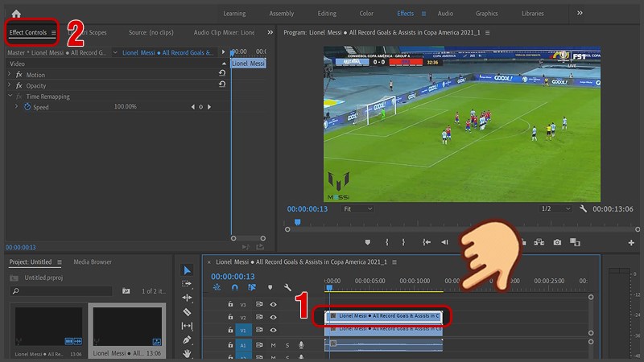
Task: Open the Fit zoom level dropdown
Action: pos(357,209)
